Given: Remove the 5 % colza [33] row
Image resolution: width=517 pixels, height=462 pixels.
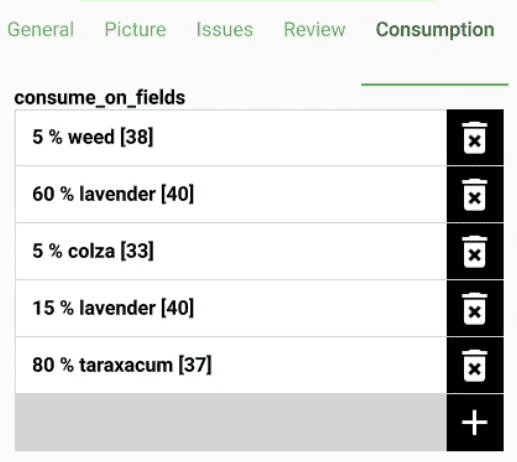Looking at the screenshot, I should pos(475,251).
